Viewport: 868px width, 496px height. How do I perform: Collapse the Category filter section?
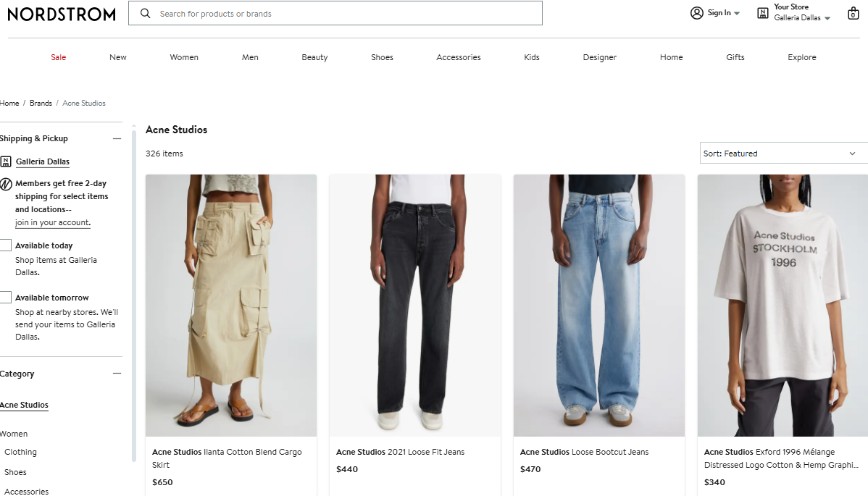click(x=117, y=374)
